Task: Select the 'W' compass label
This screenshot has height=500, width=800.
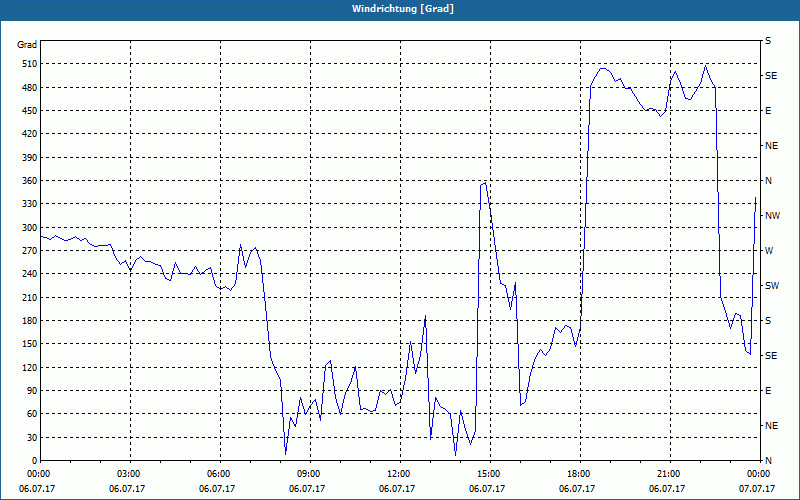Action: pyautogui.click(x=769, y=251)
